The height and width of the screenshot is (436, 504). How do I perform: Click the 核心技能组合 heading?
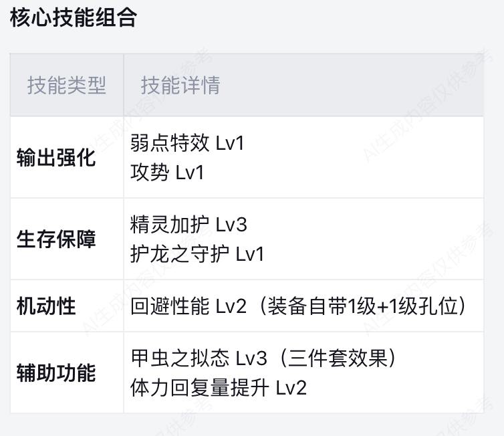tap(74, 17)
